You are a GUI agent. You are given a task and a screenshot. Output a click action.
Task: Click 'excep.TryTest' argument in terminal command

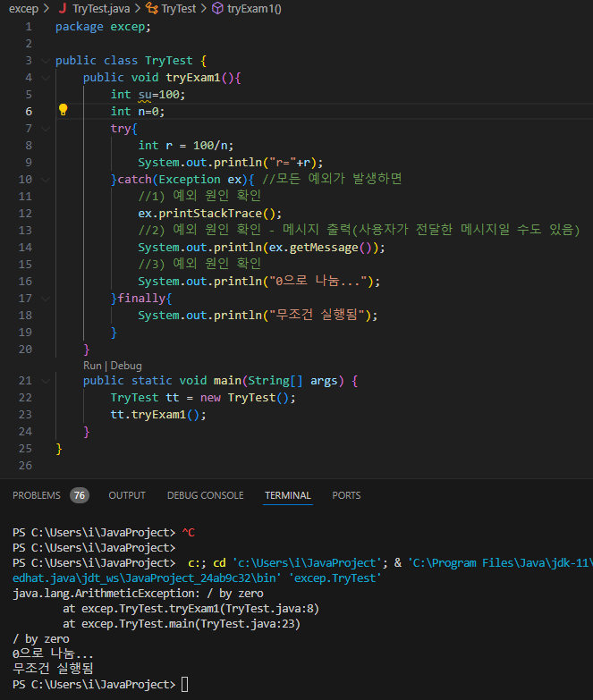coord(335,578)
